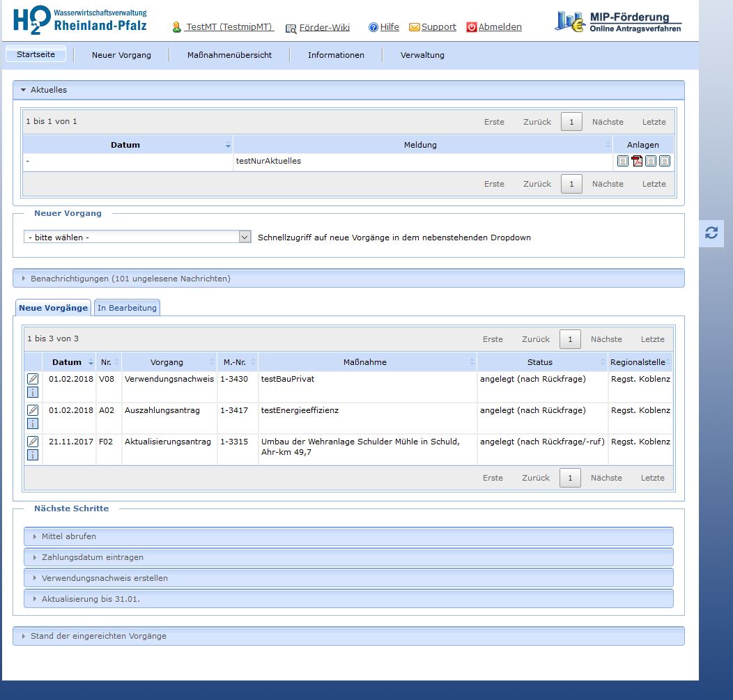Click the H2O Rheinland-Pfalz logo
Viewport: 733px width, 700px height.
pos(80,20)
